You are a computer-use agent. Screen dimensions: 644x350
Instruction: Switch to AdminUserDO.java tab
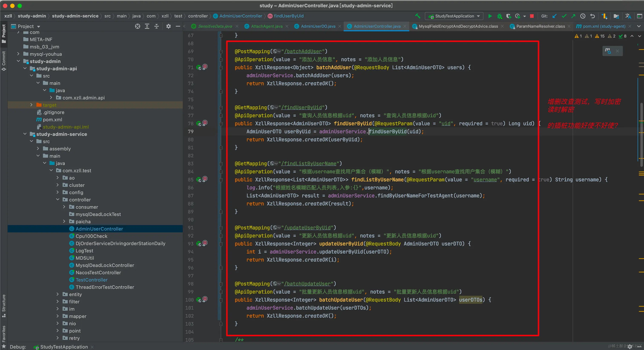tap(318, 26)
